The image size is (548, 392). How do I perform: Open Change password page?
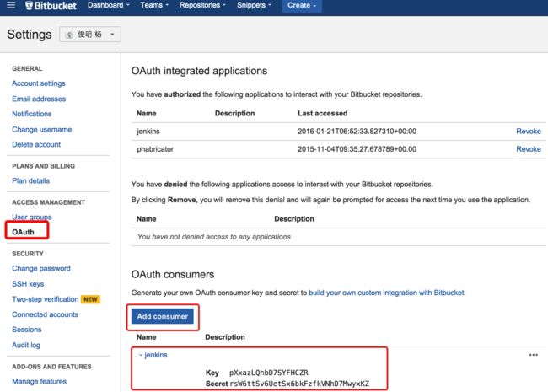pyautogui.click(x=41, y=268)
